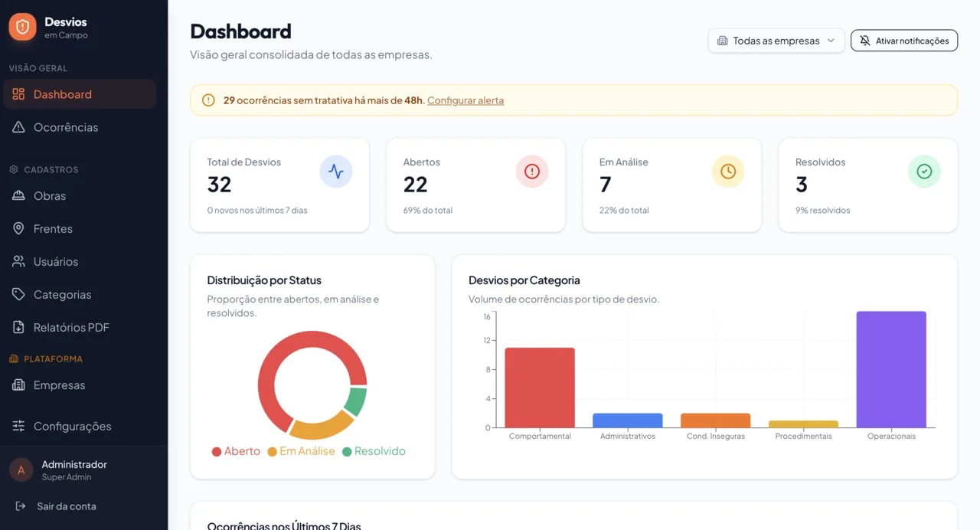Click the Operacionais axis label

click(x=891, y=436)
